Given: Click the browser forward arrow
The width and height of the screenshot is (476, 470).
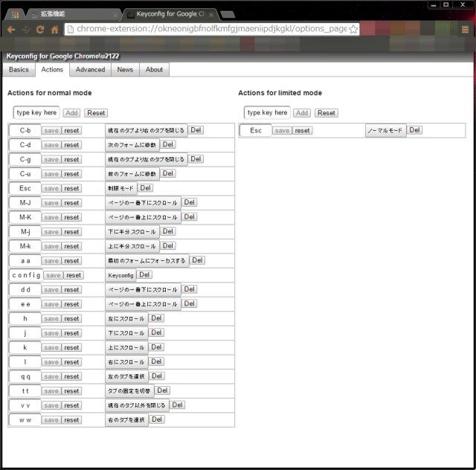Looking at the screenshot, I should click(26, 30).
